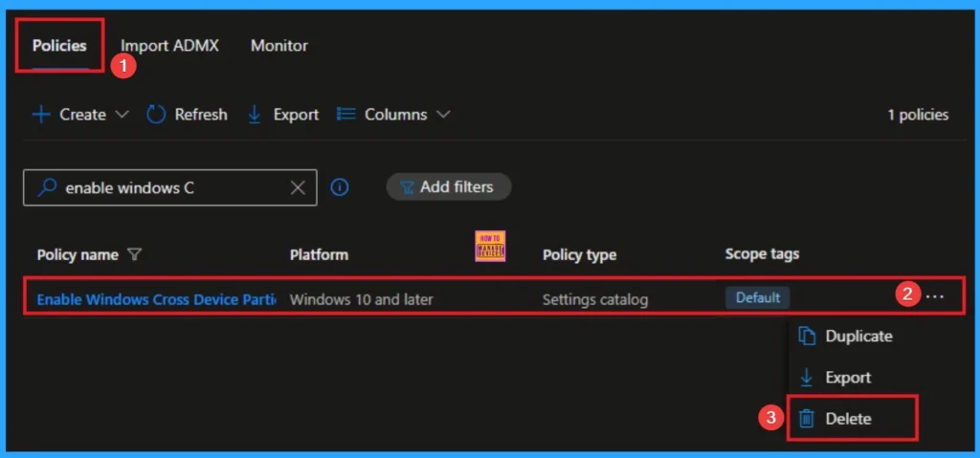This screenshot has height=458, width=980.
Task: Click the Refresh label
Action: pyautogui.click(x=201, y=115)
